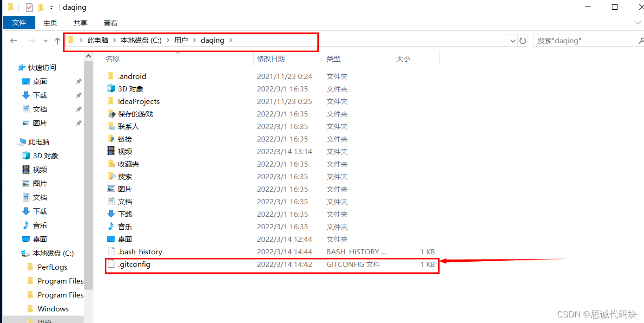The height and width of the screenshot is (323, 644).
Task: Sort by the 类型 column header
Action: pos(334,58)
